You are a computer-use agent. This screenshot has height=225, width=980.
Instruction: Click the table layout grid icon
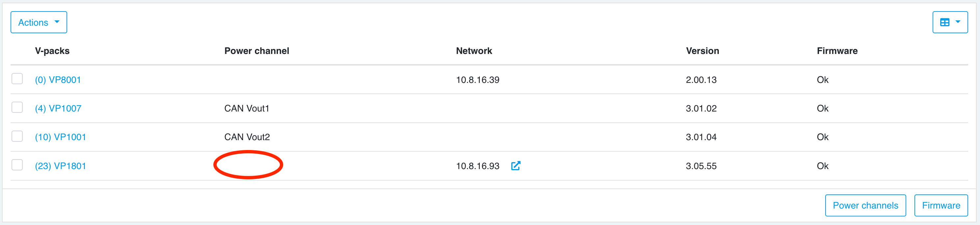pyautogui.click(x=945, y=22)
